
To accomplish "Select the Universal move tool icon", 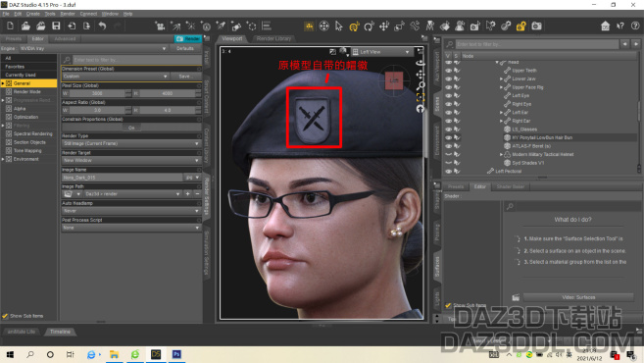I will coord(354,26).
